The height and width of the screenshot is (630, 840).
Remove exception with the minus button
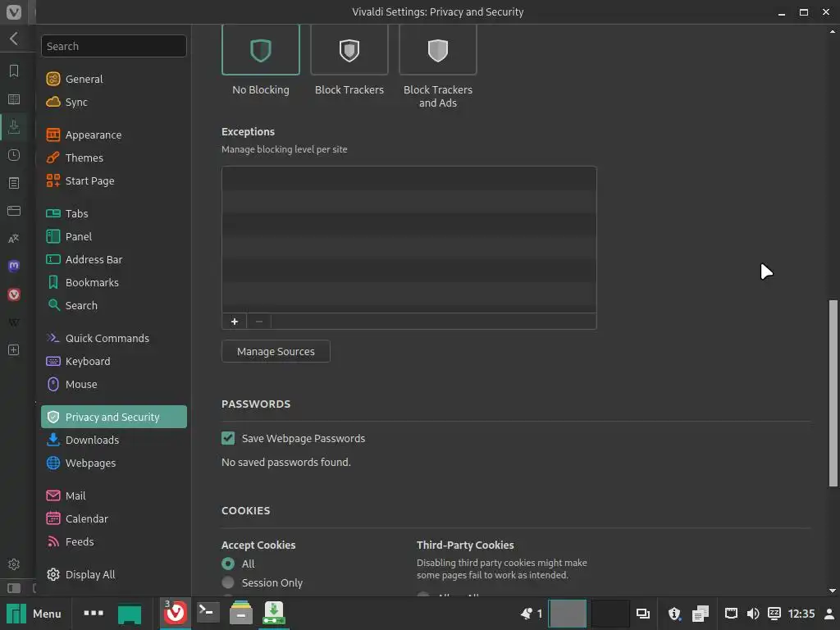click(259, 322)
